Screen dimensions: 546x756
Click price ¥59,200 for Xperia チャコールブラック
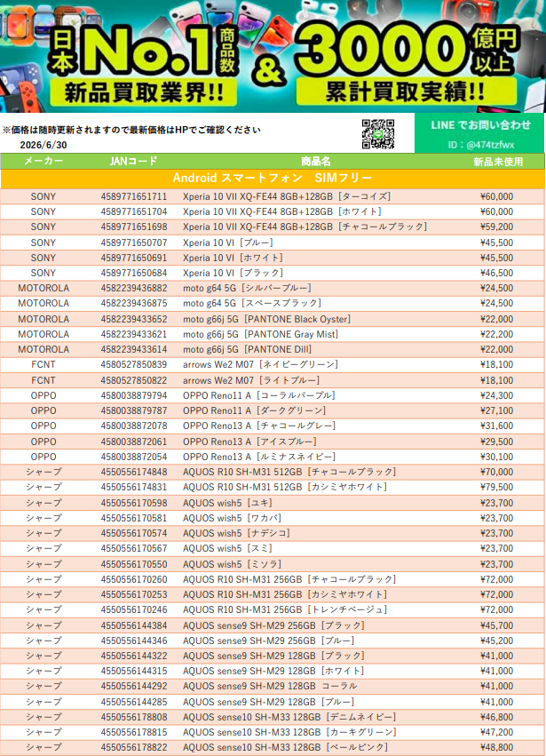click(x=497, y=227)
